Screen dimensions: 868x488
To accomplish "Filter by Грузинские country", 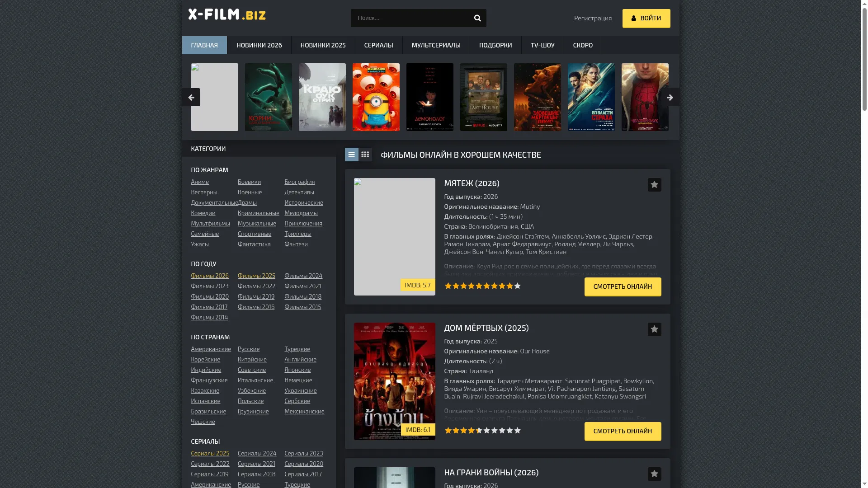I will [x=253, y=411].
